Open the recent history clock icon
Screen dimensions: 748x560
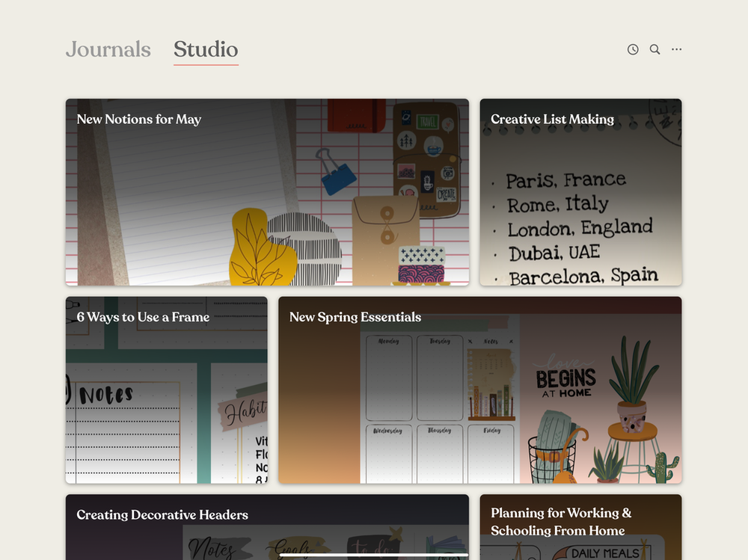(x=633, y=49)
